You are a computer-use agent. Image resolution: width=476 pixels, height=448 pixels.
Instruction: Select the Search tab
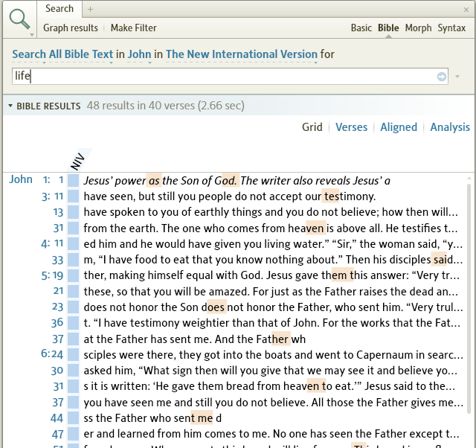pos(59,8)
